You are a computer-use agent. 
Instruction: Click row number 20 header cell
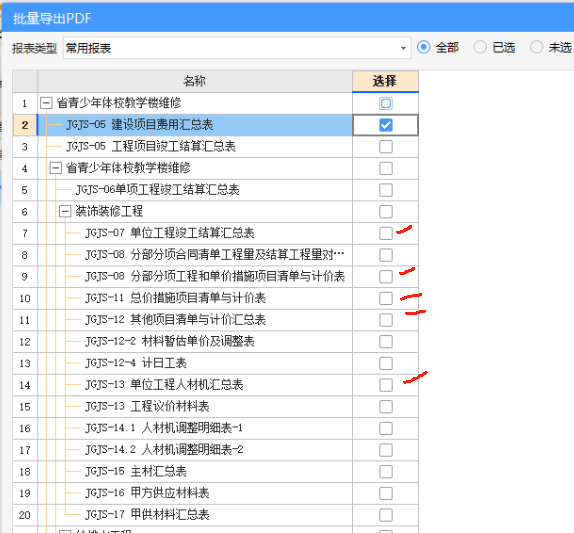[25, 515]
